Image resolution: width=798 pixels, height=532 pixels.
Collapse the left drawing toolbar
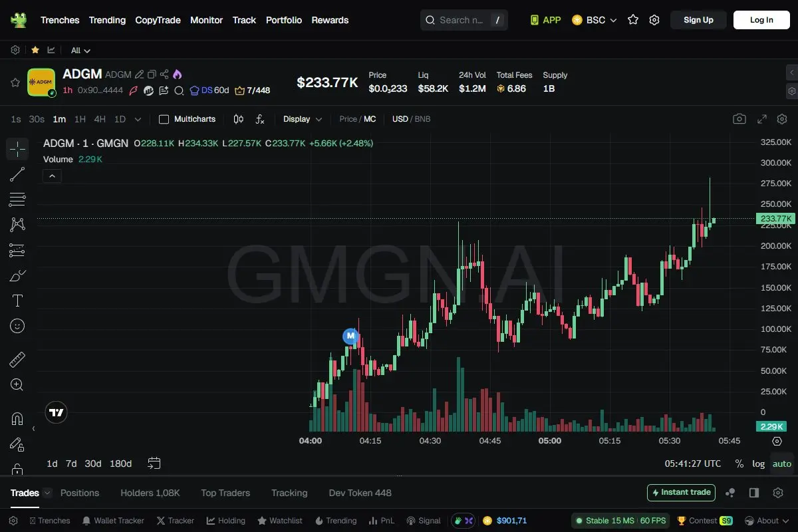[x=33, y=429]
